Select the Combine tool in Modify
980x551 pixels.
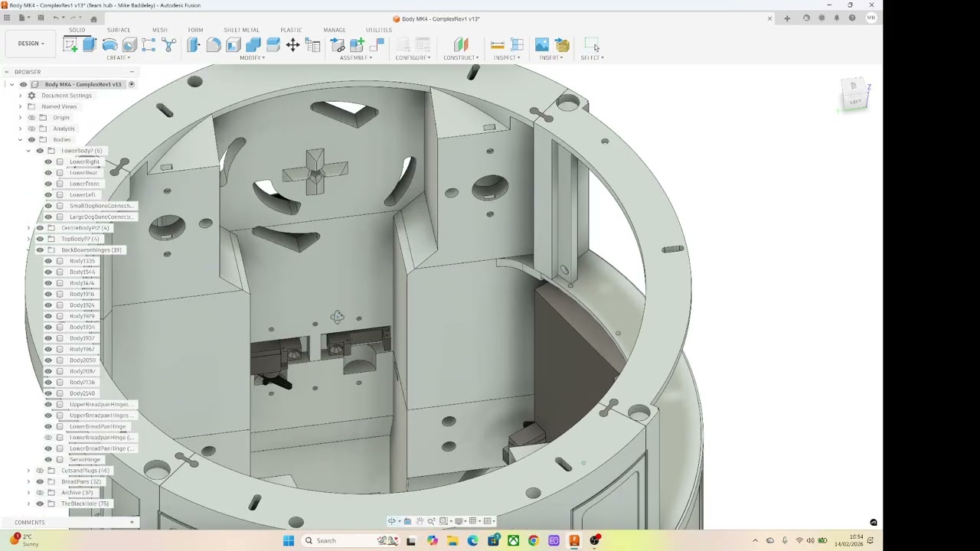click(253, 45)
